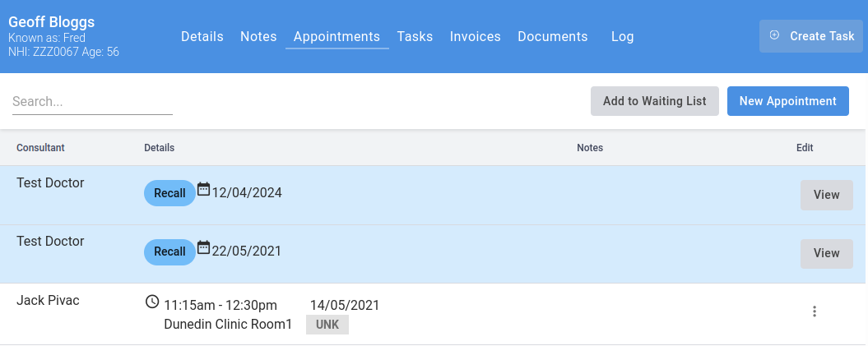This screenshot has width=868, height=346.
Task: View the 22/05/2021 recall
Action: click(x=826, y=253)
